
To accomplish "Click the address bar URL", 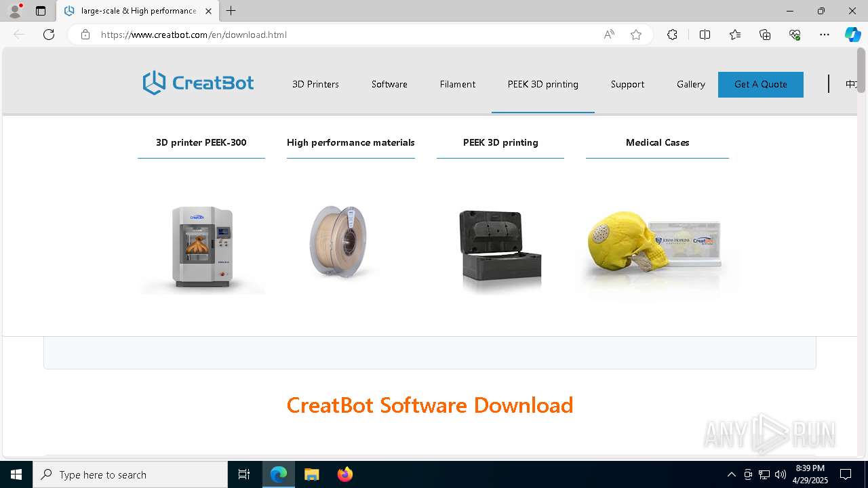I will click(194, 35).
